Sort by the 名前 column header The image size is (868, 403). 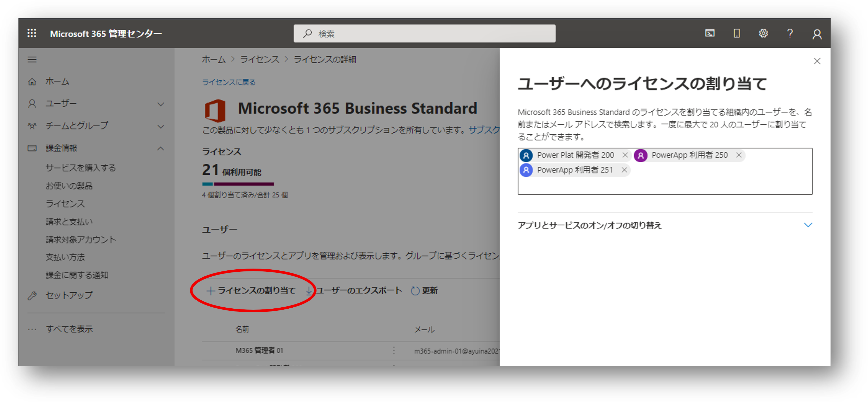point(242,329)
